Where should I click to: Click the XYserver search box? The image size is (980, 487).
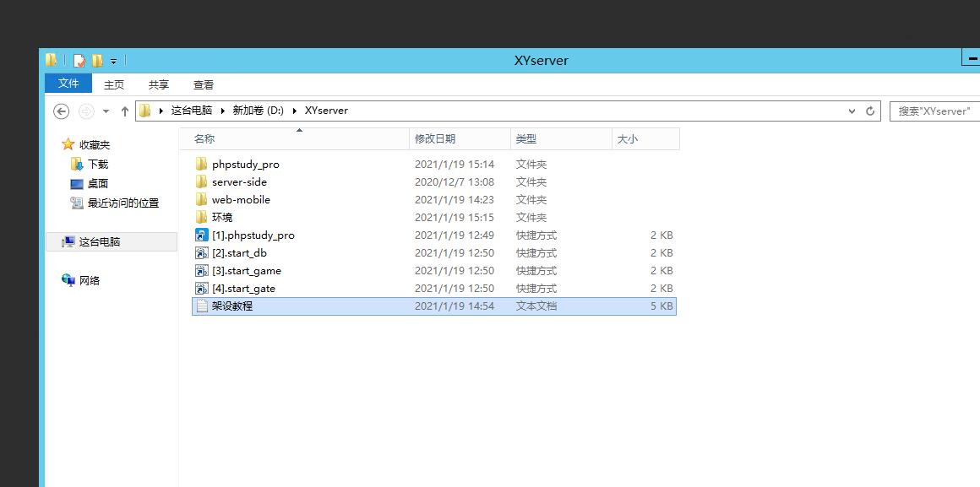(x=933, y=111)
